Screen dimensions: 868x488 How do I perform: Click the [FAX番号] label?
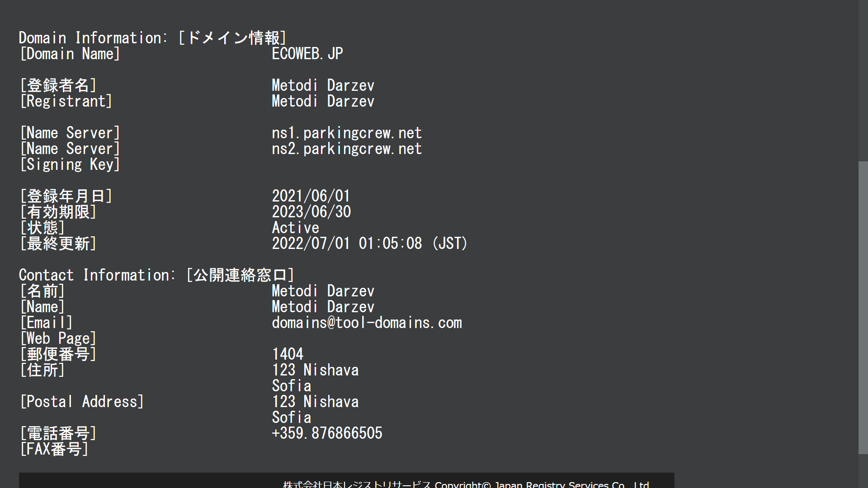click(x=54, y=449)
